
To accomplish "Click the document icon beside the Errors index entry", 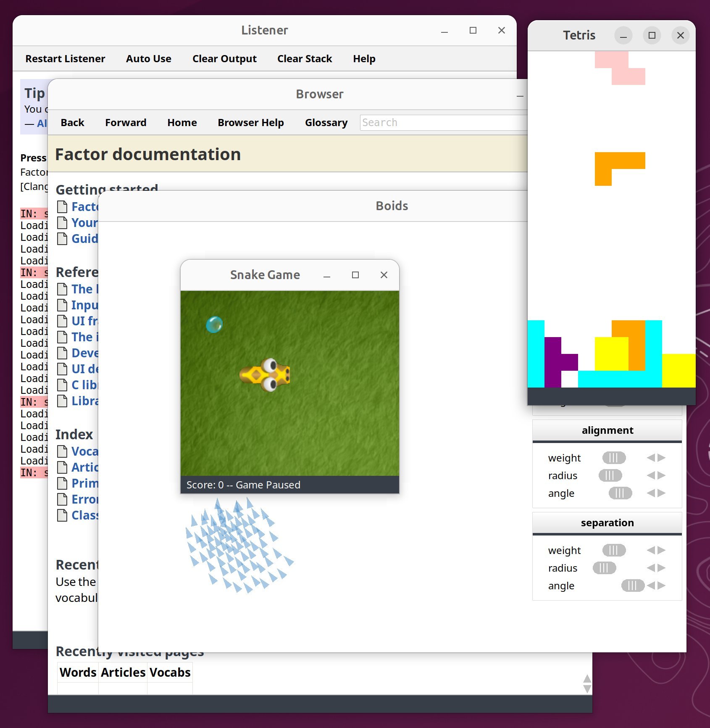I will [x=62, y=499].
